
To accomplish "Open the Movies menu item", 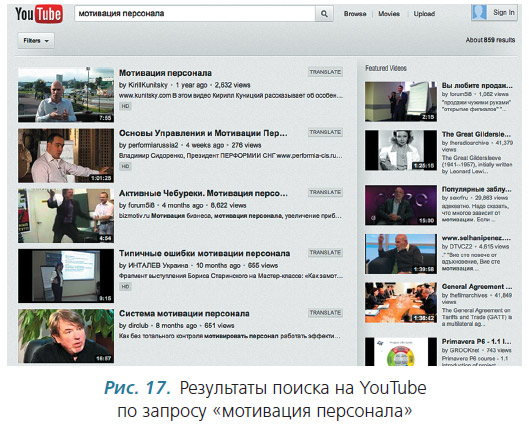I will [389, 14].
